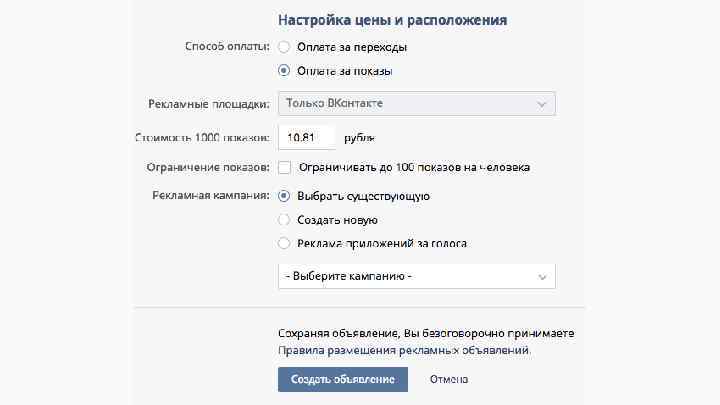This screenshot has width=720, height=405.
Task: Click the 'Способ оплаты:' label
Action: pos(221,47)
